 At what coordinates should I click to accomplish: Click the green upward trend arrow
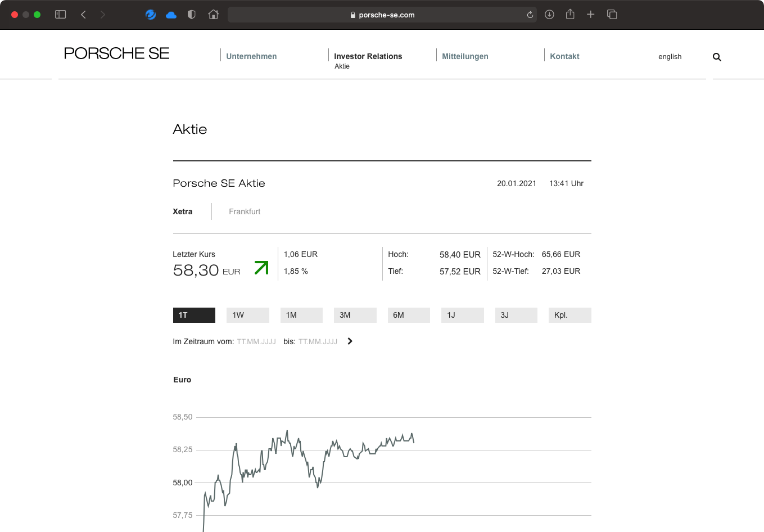click(261, 268)
